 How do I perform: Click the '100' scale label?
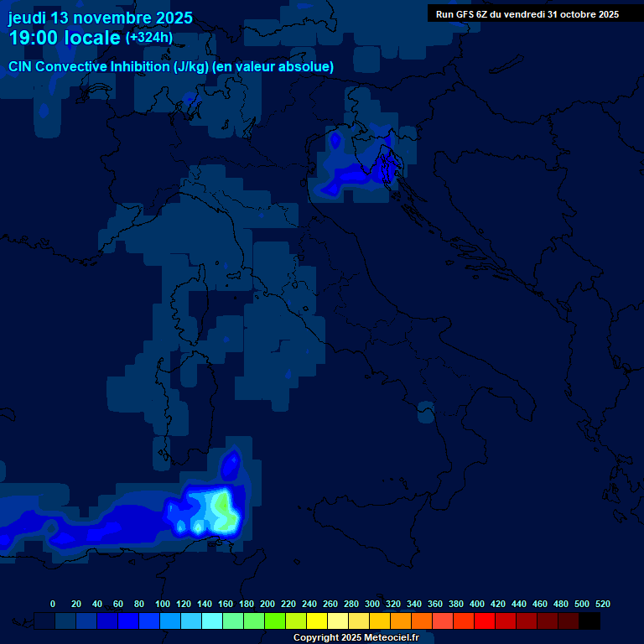pyautogui.click(x=163, y=604)
